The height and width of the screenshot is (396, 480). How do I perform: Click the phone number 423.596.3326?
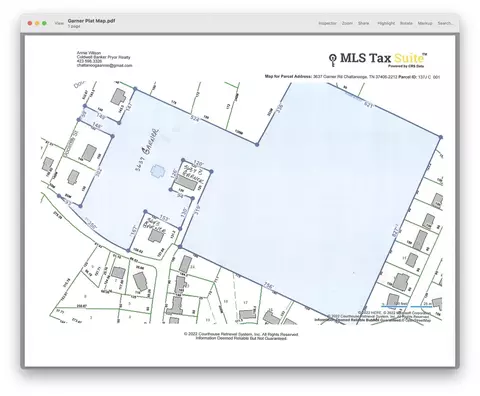(x=89, y=61)
